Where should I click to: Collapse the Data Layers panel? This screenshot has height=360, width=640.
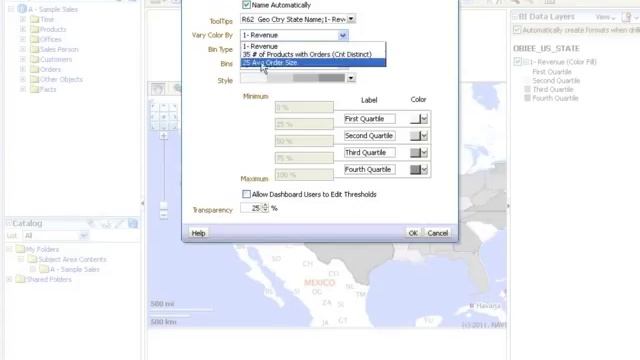[x=515, y=17]
